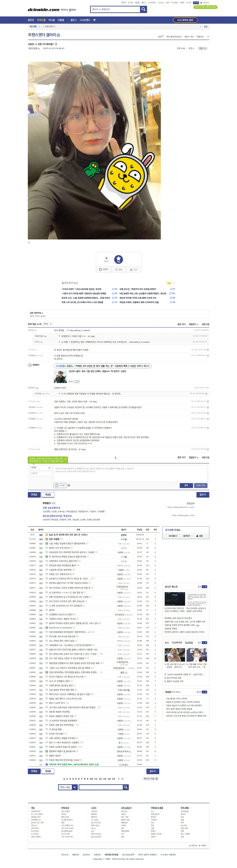Screen dimensions: 237x868
Task: Switch to 전체글 tab above the post list
Action: [34, 495]
